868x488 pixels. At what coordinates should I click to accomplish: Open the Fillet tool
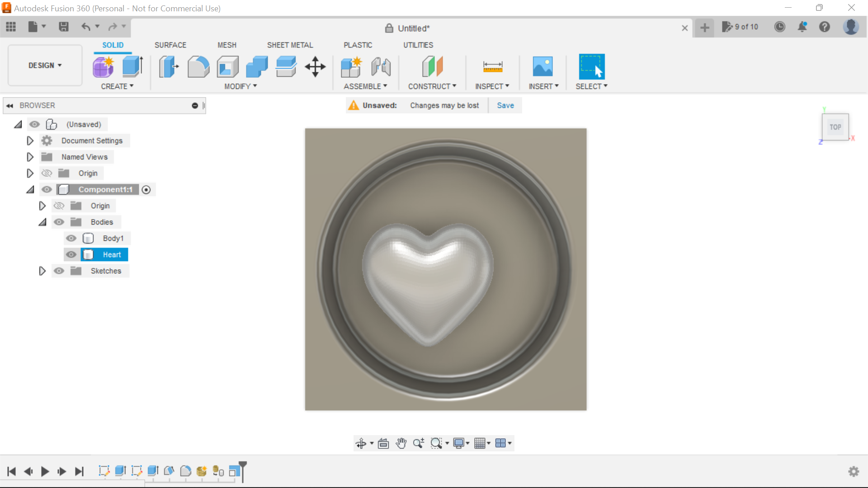coord(198,66)
